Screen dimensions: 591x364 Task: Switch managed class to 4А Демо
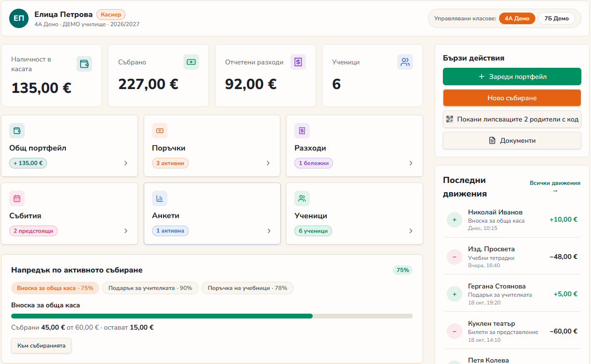(x=517, y=18)
